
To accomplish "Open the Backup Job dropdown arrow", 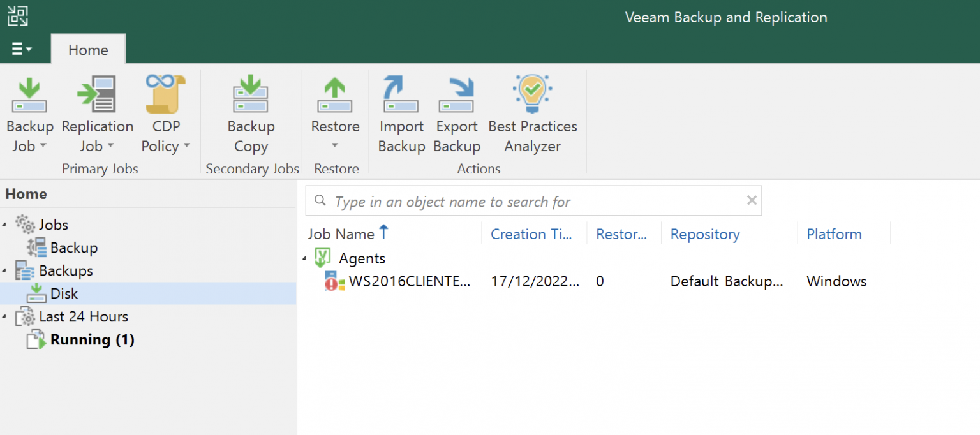I will click(x=43, y=146).
